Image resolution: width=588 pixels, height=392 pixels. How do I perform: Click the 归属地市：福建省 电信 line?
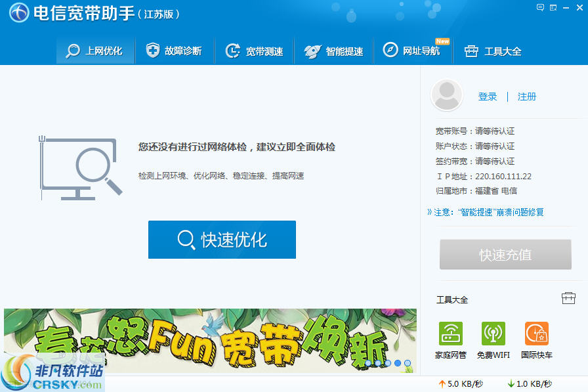[476, 191]
